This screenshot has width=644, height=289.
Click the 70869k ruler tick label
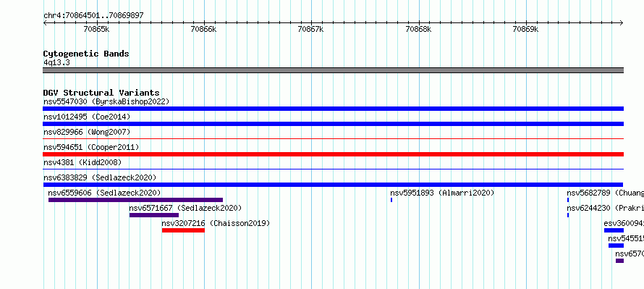pos(526,30)
